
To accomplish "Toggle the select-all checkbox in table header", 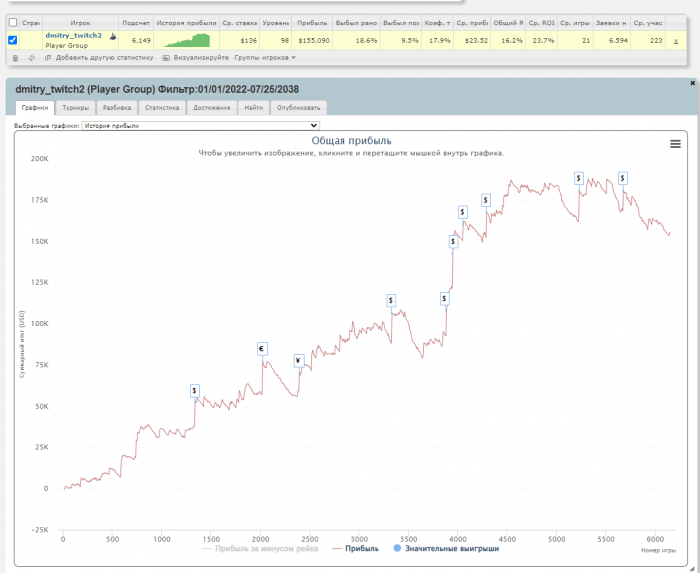I will [12, 22].
